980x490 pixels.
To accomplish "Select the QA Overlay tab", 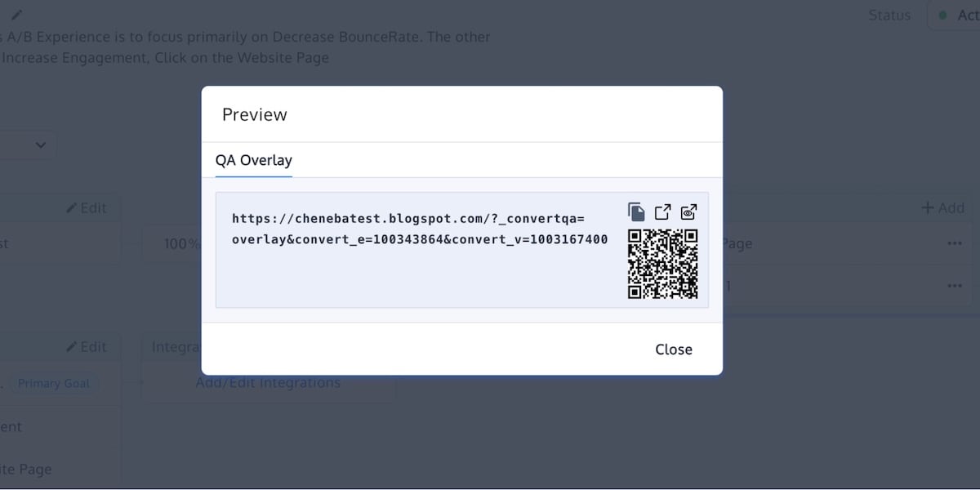I will click(254, 160).
